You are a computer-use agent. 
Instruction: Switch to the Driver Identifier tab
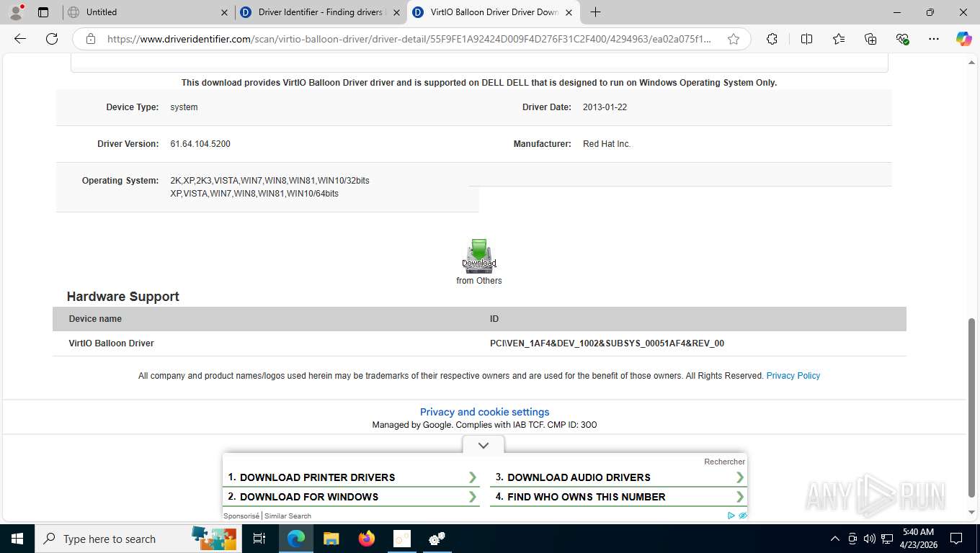(321, 12)
